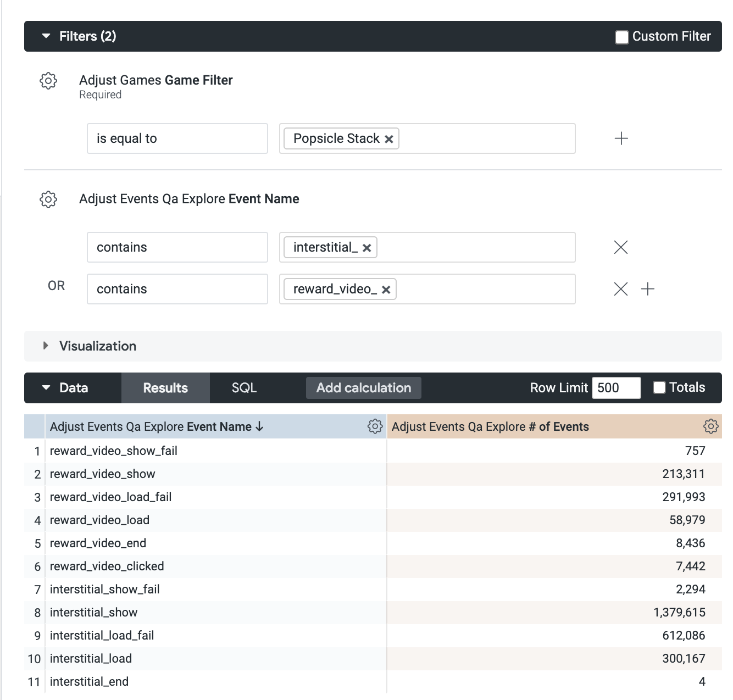Select the interstitial_show_fail cell
The image size is (733, 700).
pos(216,590)
